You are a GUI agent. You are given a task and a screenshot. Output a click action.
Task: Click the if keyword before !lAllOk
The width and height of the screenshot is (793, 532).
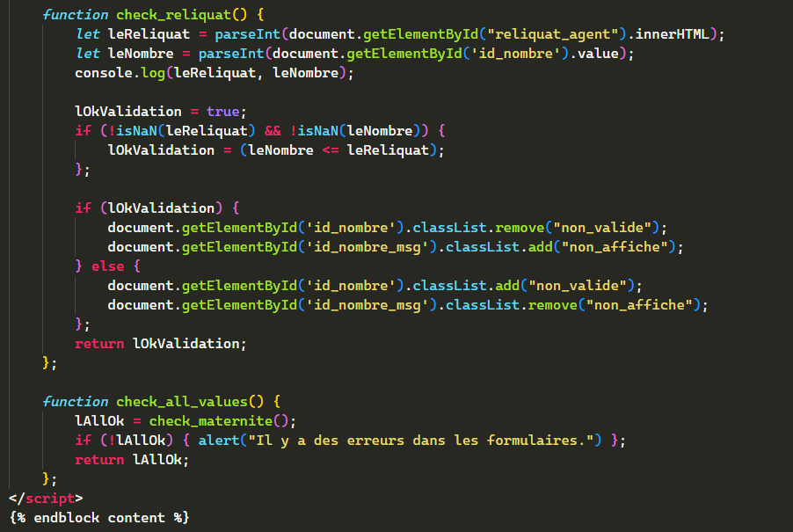coord(83,441)
